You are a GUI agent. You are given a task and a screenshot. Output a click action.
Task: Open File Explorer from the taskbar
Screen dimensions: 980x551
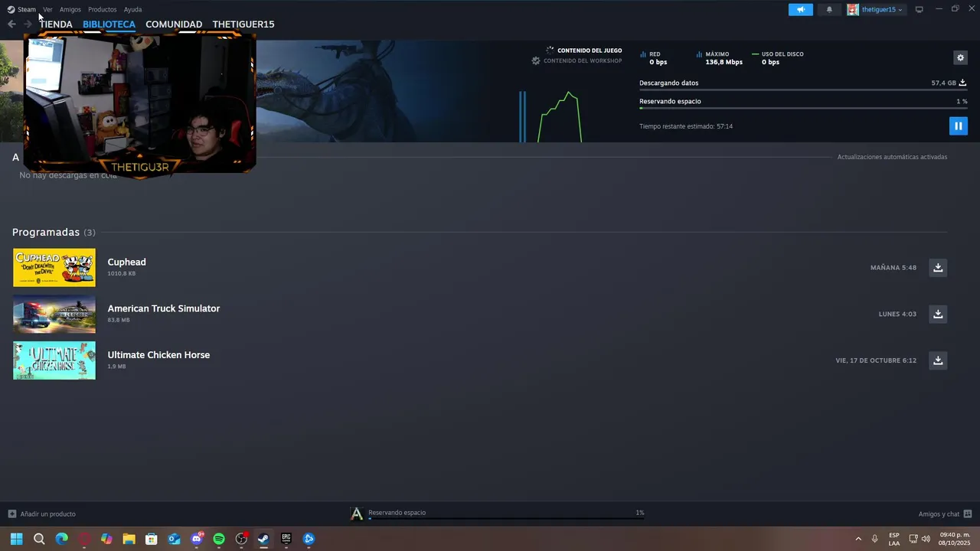click(x=129, y=539)
